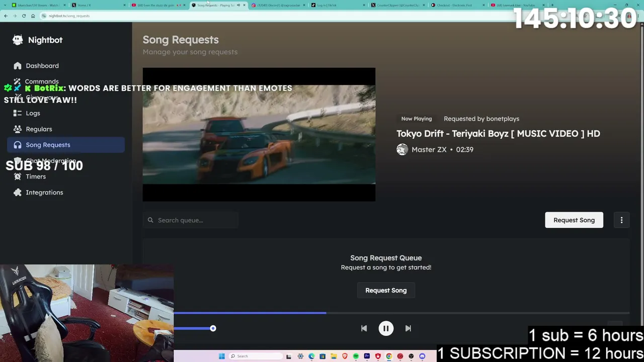
Task: Click the Nightbot logo icon
Action: pyautogui.click(x=18, y=40)
